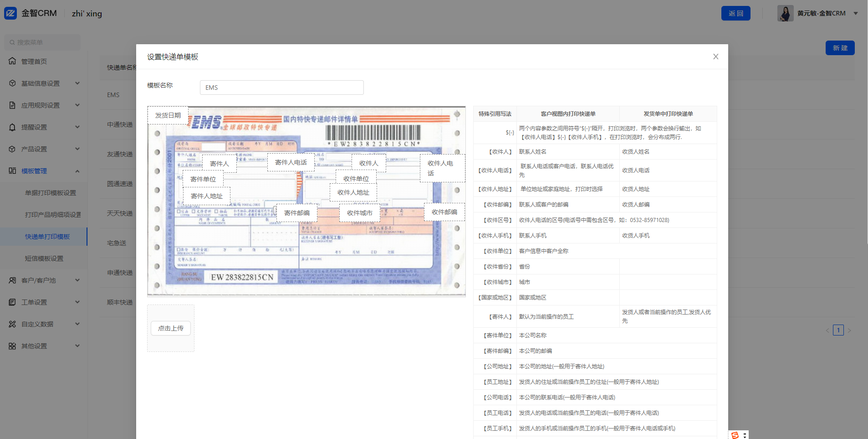Select the 收件人地址 field box on template
868x439 pixels.
[353, 192]
